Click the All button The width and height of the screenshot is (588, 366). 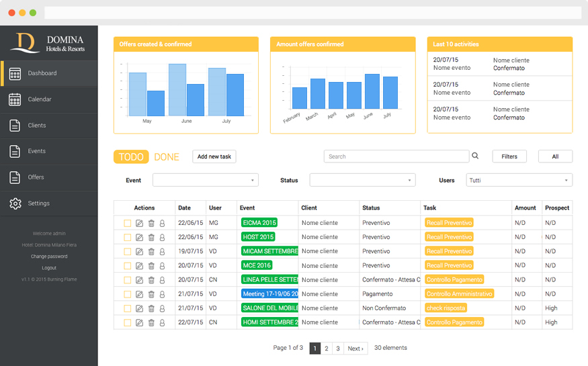[x=555, y=156]
